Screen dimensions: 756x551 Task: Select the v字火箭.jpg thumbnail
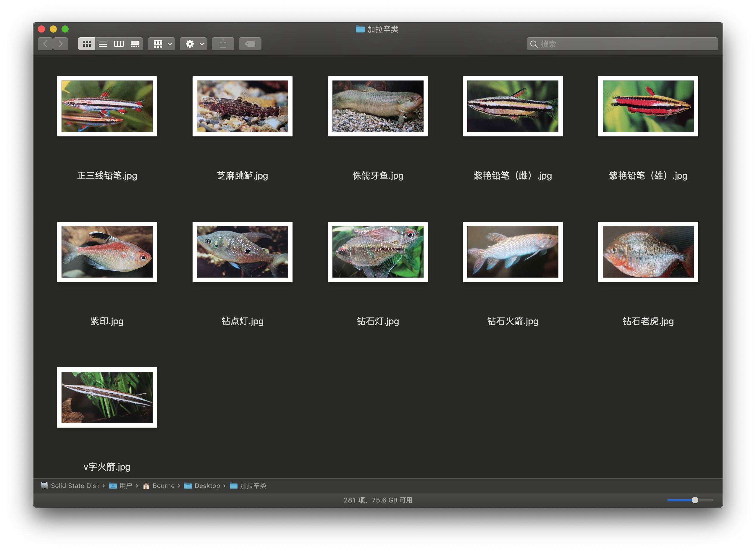pyautogui.click(x=107, y=397)
